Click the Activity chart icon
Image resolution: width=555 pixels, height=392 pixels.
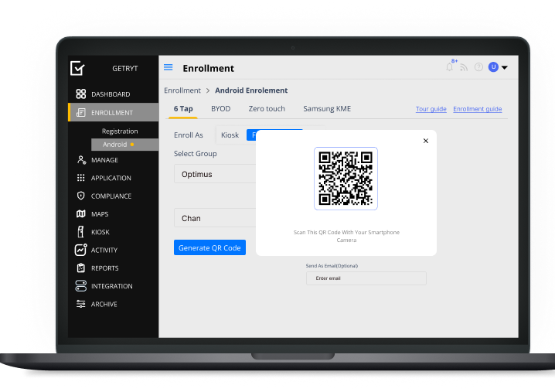tap(80, 250)
